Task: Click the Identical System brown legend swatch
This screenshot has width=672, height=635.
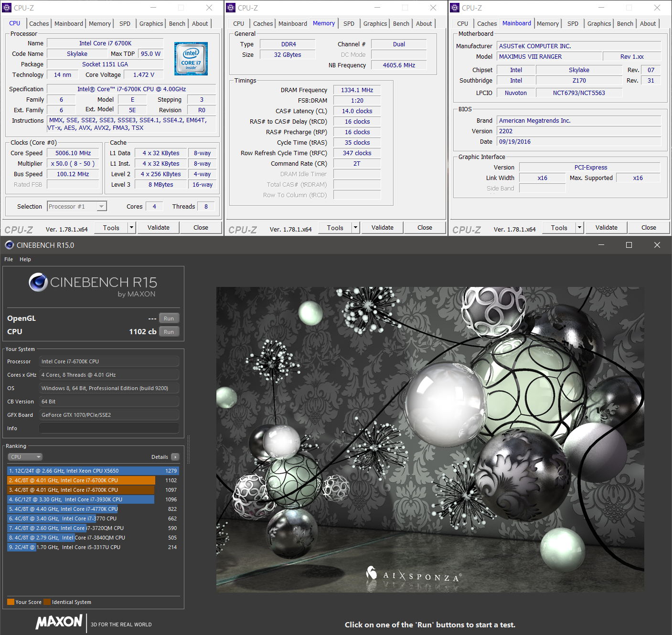Action: tap(47, 602)
